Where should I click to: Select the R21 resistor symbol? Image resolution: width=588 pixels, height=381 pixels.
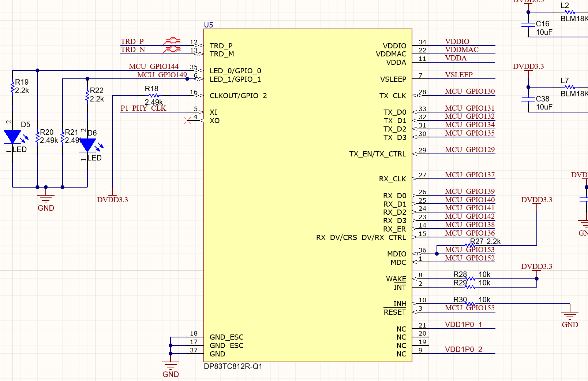tap(63, 137)
